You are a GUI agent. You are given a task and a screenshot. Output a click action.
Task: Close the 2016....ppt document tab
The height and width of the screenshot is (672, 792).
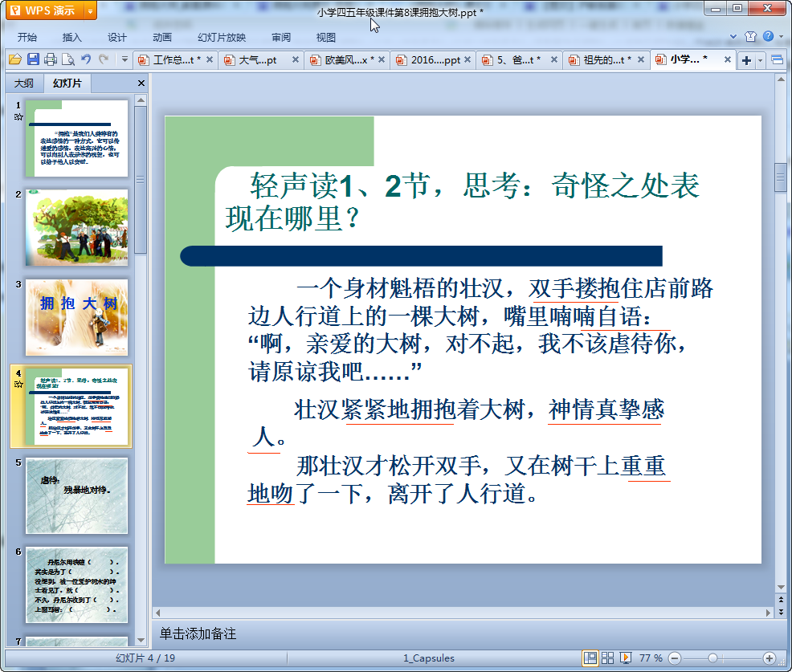(467, 60)
